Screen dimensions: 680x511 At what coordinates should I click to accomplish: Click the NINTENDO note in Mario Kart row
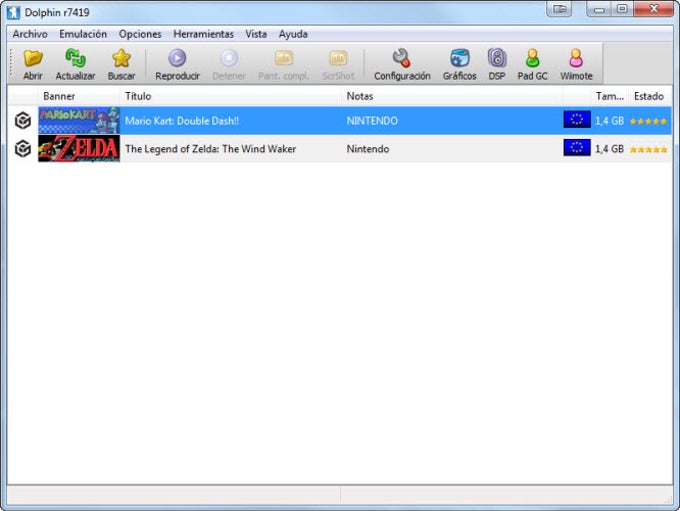point(372,121)
